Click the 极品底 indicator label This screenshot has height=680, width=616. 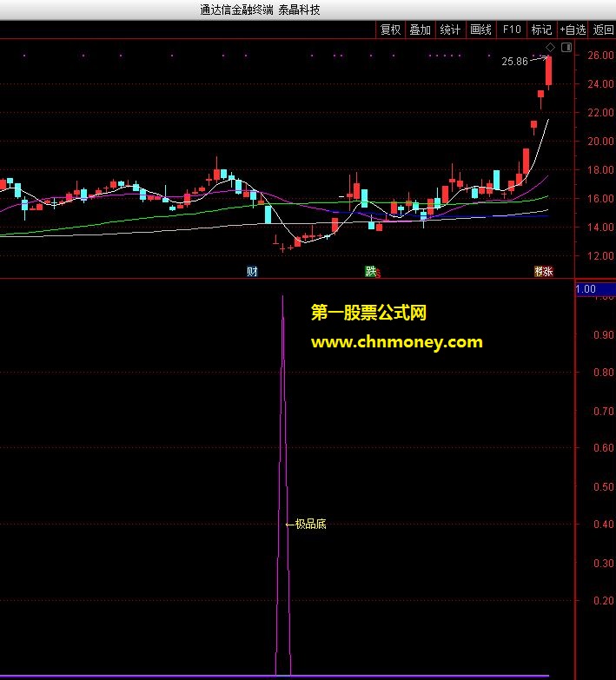pos(310,524)
